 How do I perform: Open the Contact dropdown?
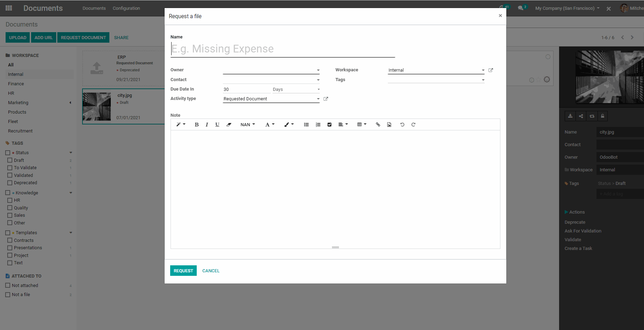[271, 80]
